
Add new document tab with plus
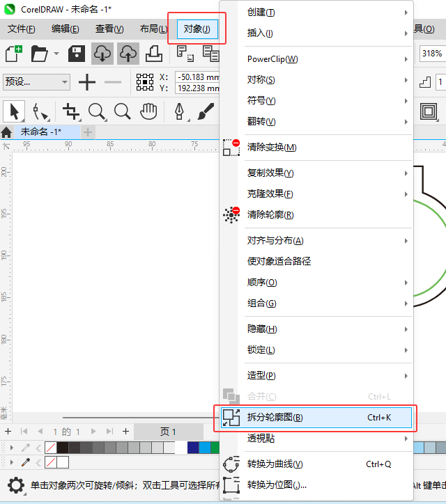[88, 132]
